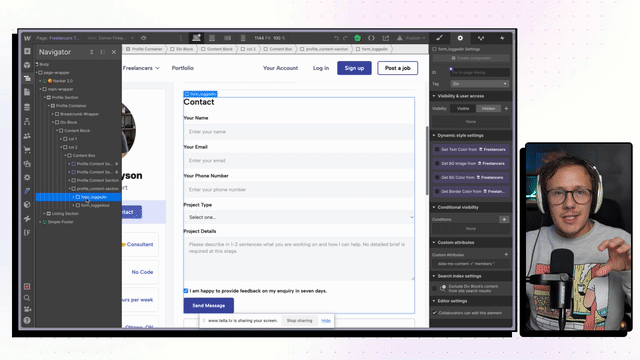Toggle the preview eye icon
The height and width of the screenshot is (360, 640).
pos(144,38)
